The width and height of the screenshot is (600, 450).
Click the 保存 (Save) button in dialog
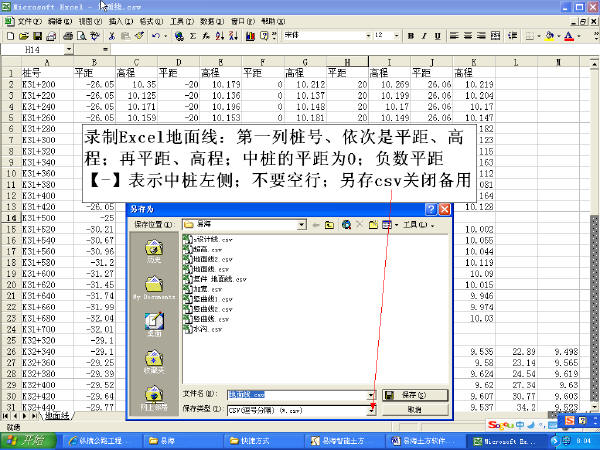415,395
